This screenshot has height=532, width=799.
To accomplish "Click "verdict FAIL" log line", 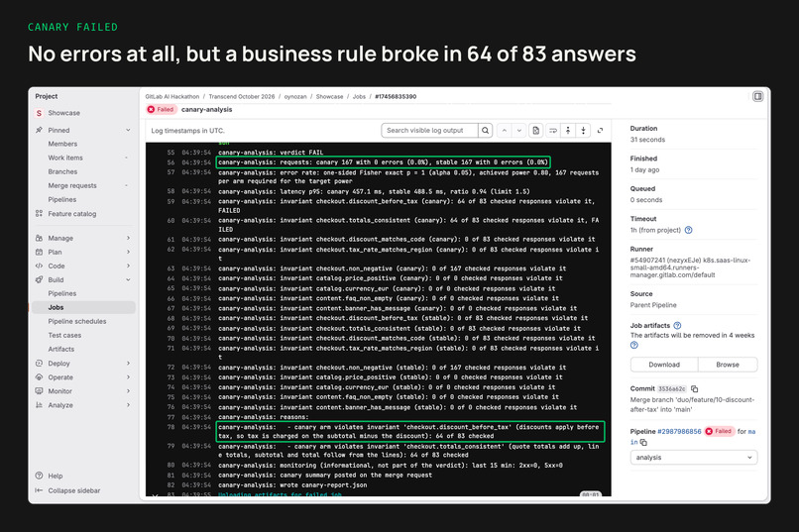I will coord(271,153).
